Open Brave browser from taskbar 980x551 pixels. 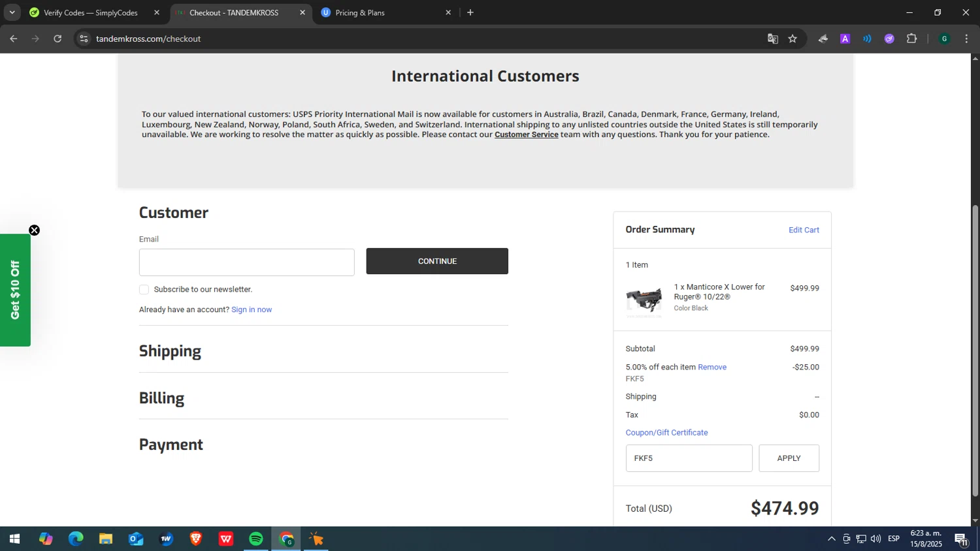pyautogui.click(x=196, y=539)
